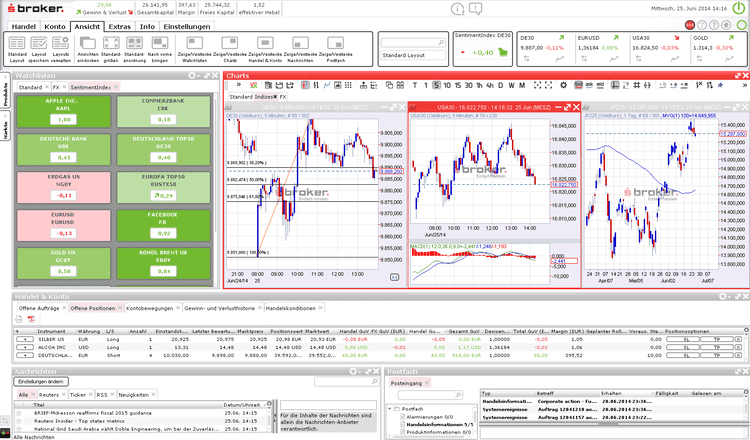
Task: Click the save chart template icon
Action: pyautogui.click(x=279, y=85)
